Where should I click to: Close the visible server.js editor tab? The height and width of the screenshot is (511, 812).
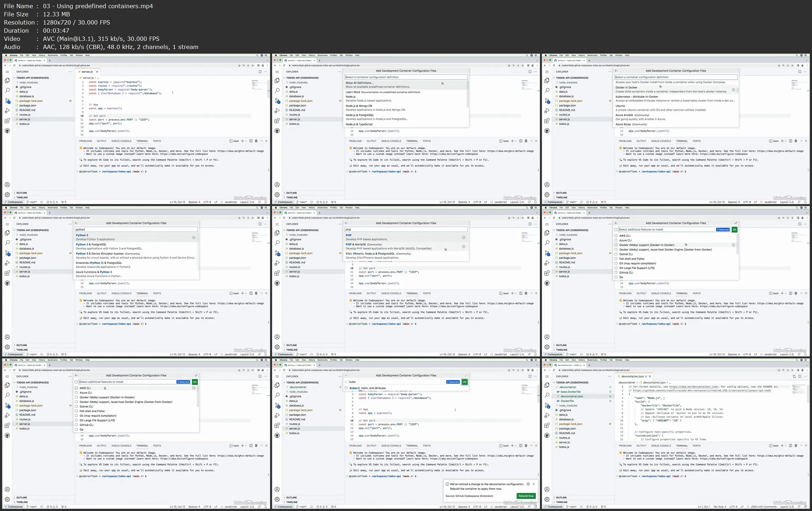[x=97, y=72]
